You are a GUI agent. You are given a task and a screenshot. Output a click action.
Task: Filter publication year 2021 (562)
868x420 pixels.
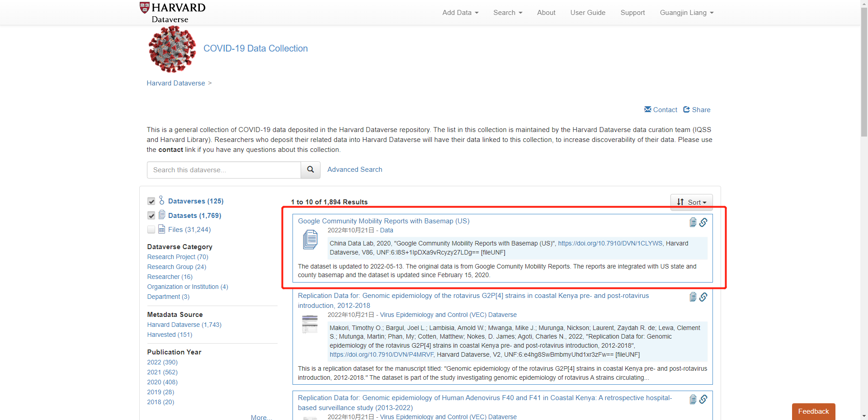pyautogui.click(x=162, y=372)
